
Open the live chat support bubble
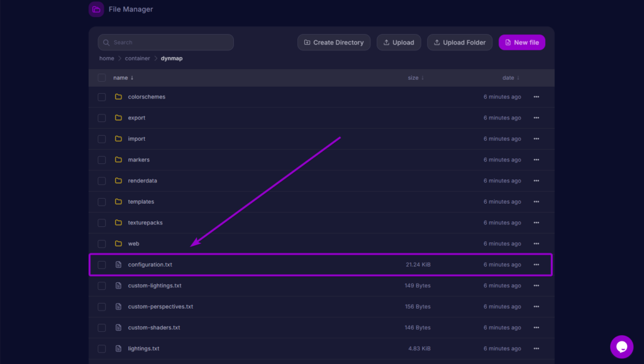coord(621,346)
